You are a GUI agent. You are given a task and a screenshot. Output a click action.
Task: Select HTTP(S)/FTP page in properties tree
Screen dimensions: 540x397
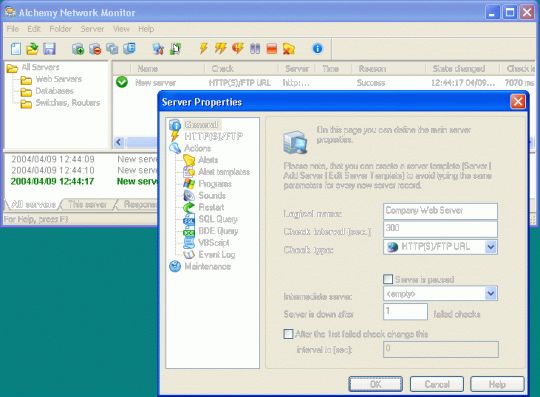(x=214, y=136)
